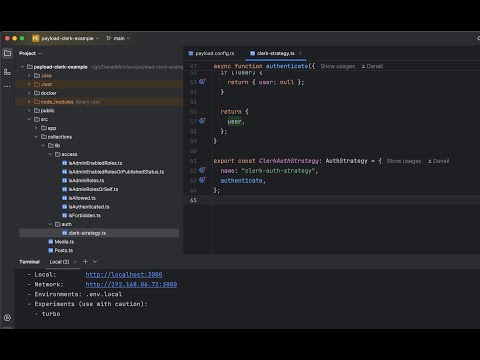Open terminal options dropdown arrow

(x=95, y=262)
